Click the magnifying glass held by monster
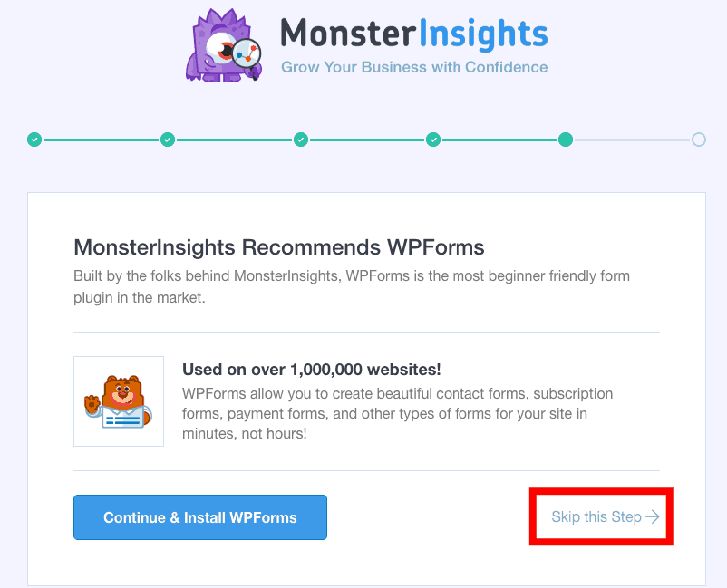The image size is (727, 588). [247, 55]
